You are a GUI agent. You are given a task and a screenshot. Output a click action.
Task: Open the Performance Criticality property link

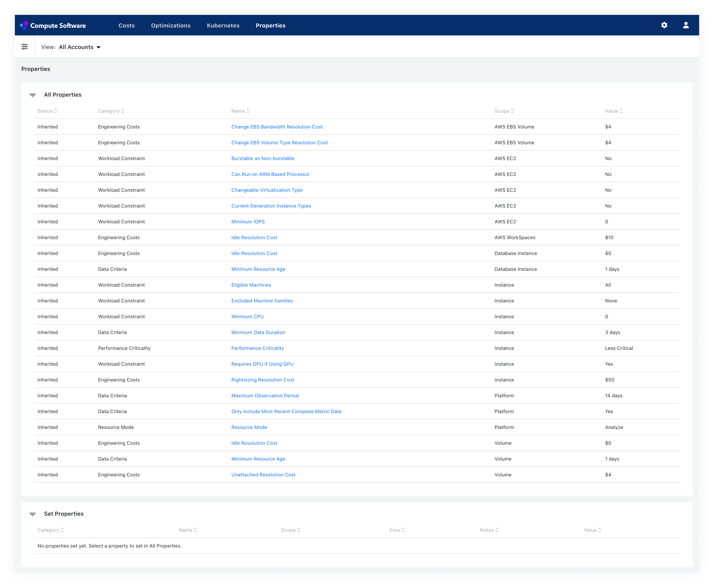pyautogui.click(x=257, y=348)
